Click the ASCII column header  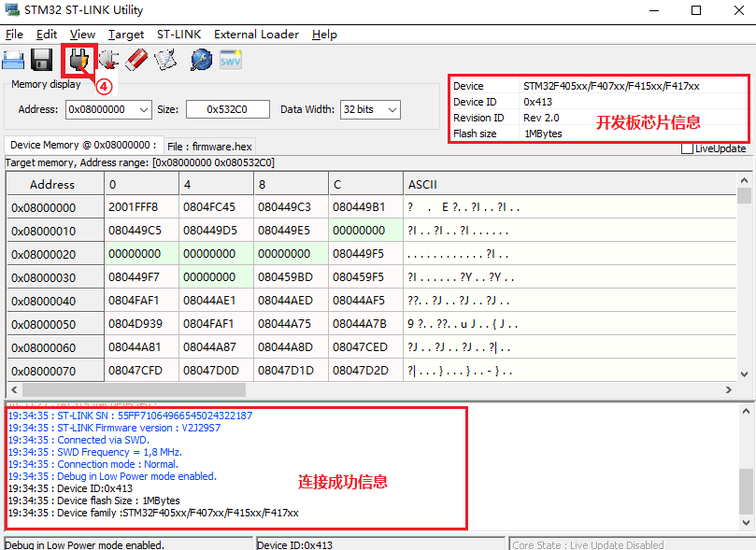click(570, 184)
